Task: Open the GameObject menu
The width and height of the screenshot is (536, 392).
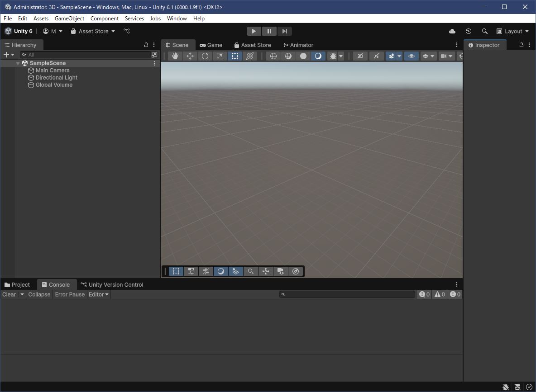Action: [x=69, y=19]
